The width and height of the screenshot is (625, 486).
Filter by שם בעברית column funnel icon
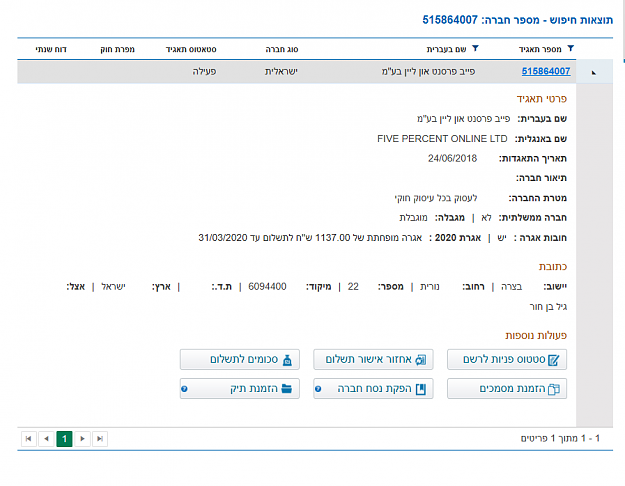[x=475, y=49]
